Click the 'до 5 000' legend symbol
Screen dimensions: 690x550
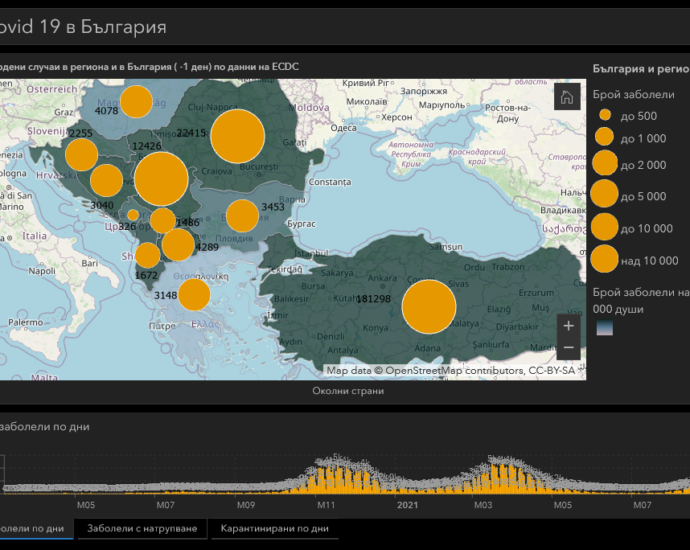pos(604,193)
